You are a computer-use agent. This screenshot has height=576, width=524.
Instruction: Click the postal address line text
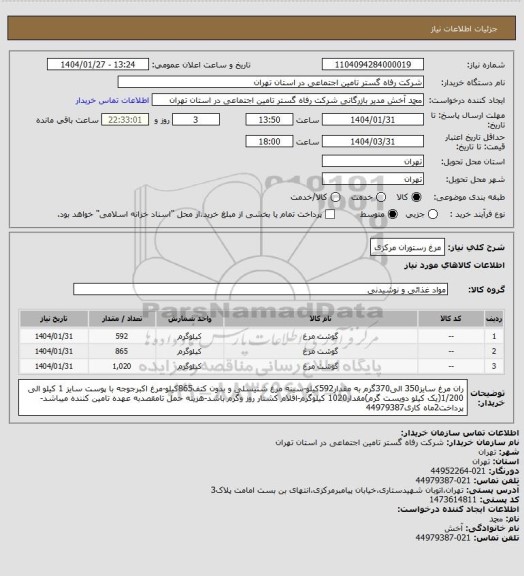[x=338, y=490]
